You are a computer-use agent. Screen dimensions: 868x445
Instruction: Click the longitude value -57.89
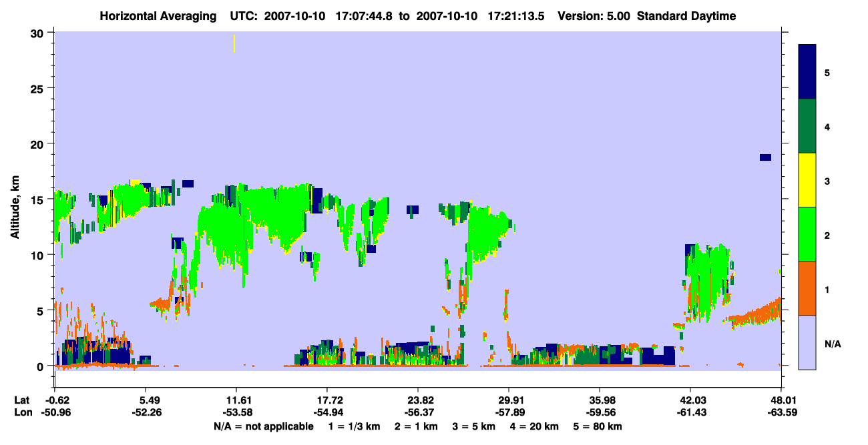pyautogui.click(x=509, y=412)
